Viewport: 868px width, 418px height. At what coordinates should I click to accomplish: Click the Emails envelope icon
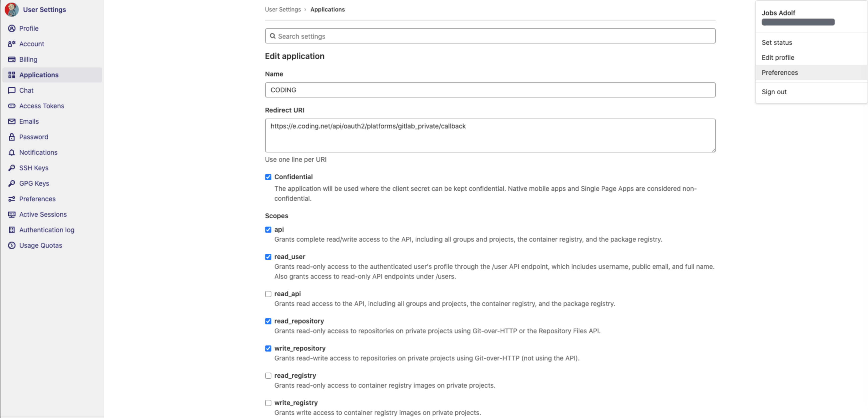click(x=12, y=121)
